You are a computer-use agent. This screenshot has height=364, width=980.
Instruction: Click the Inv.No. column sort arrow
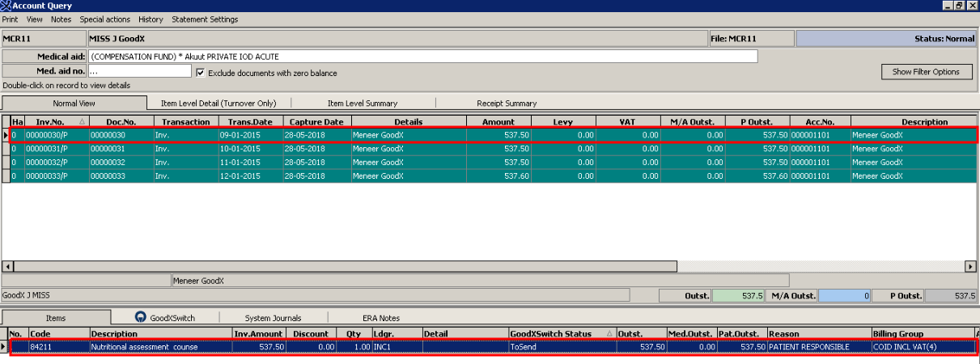tap(81, 122)
